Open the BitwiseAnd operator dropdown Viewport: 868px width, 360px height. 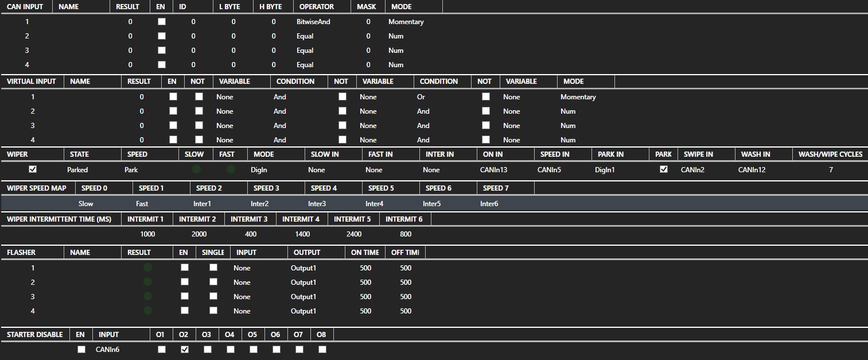(x=313, y=22)
